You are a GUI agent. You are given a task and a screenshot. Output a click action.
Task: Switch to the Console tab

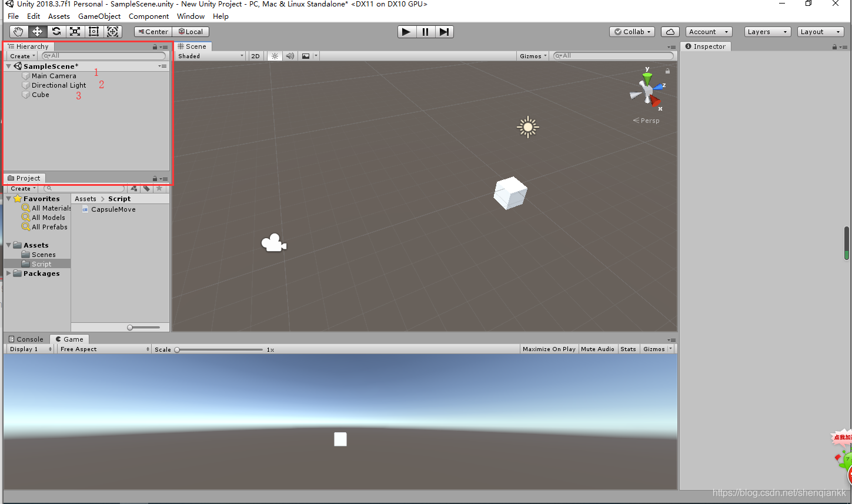(x=26, y=339)
